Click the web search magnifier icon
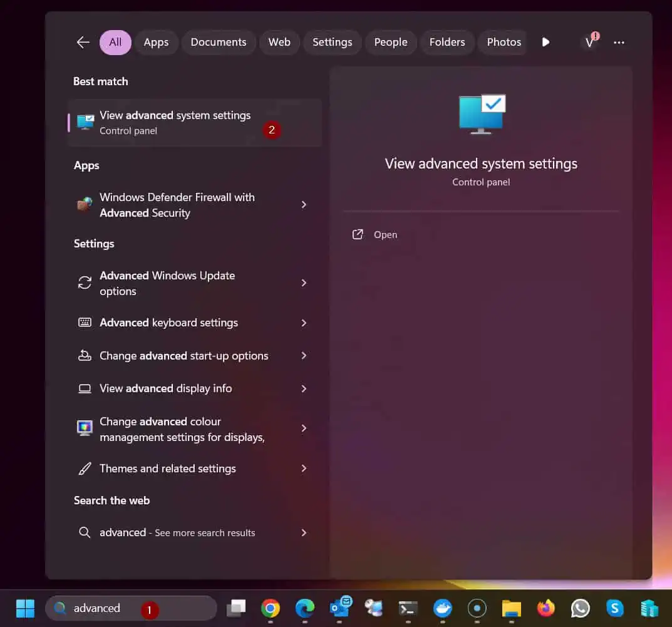The height and width of the screenshot is (627, 672). coord(85,532)
